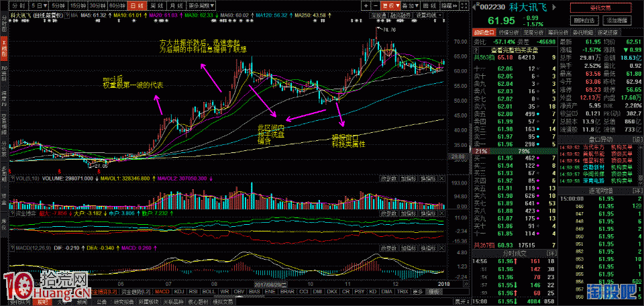Select the 5分钟 period tab
Screen dimensions: 644x306
pyautogui.click(x=57, y=6)
